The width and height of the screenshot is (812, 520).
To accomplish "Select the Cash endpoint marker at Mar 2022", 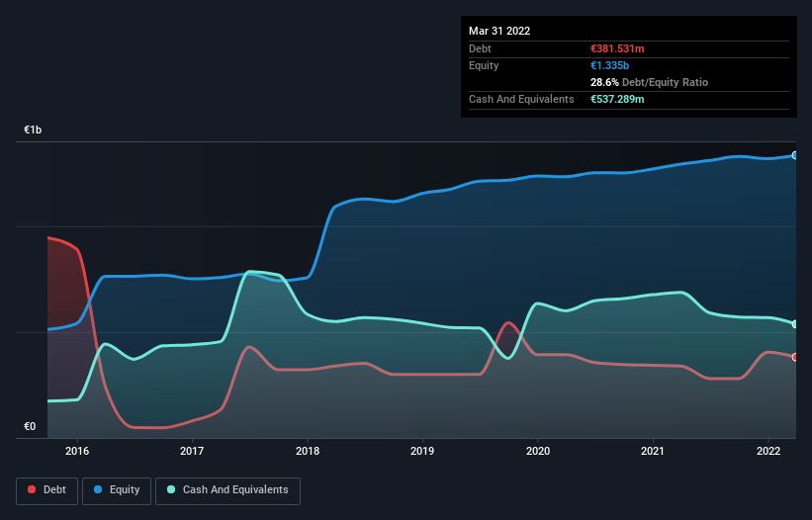I will click(794, 324).
